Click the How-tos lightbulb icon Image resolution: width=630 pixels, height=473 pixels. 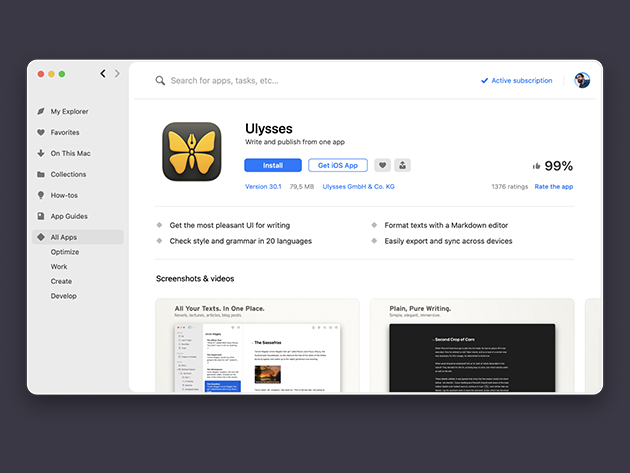41,195
